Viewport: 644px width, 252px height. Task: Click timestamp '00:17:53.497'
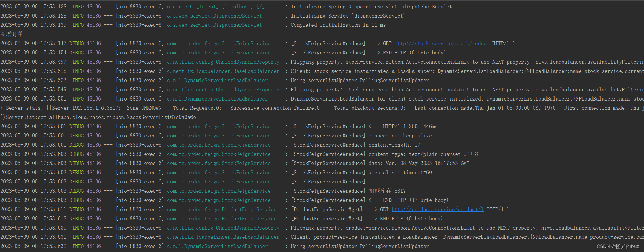point(49,62)
